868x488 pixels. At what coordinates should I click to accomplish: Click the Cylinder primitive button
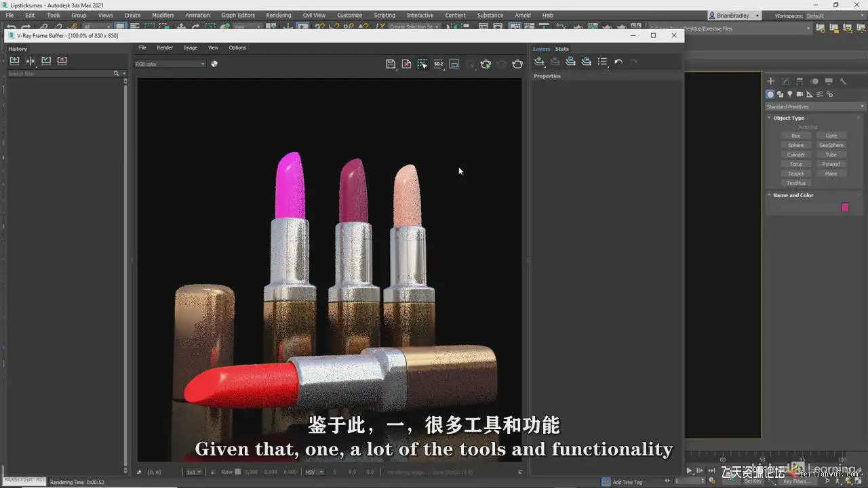pos(796,155)
